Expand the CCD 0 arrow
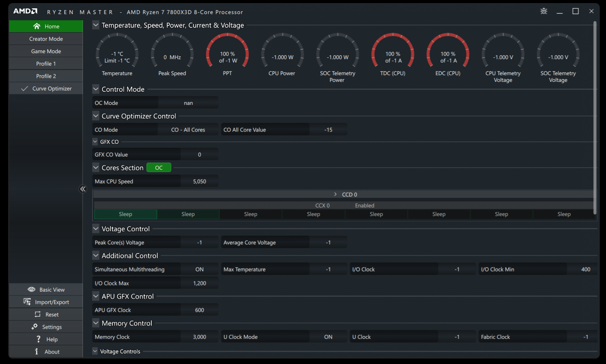The image size is (606, 364). (x=335, y=194)
